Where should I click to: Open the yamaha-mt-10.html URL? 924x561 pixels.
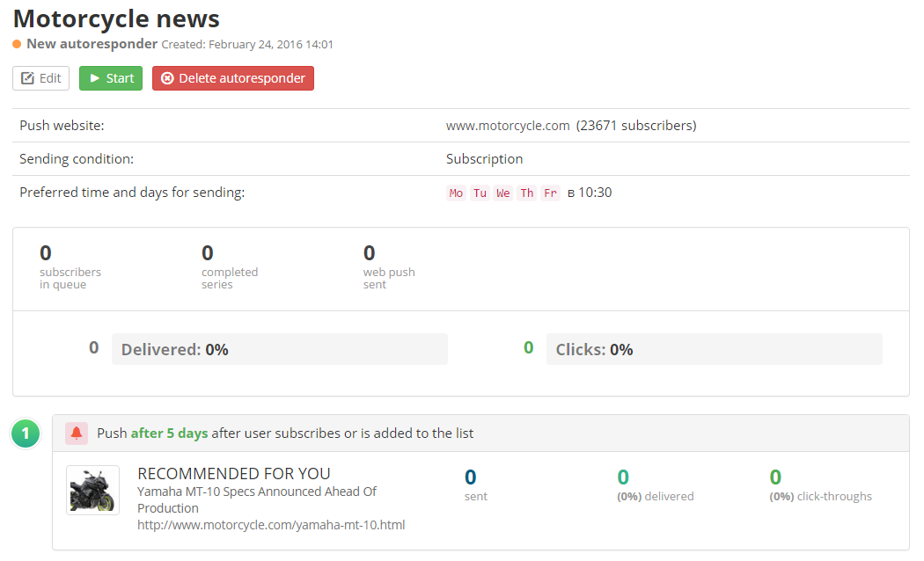[x=271, y=525]
